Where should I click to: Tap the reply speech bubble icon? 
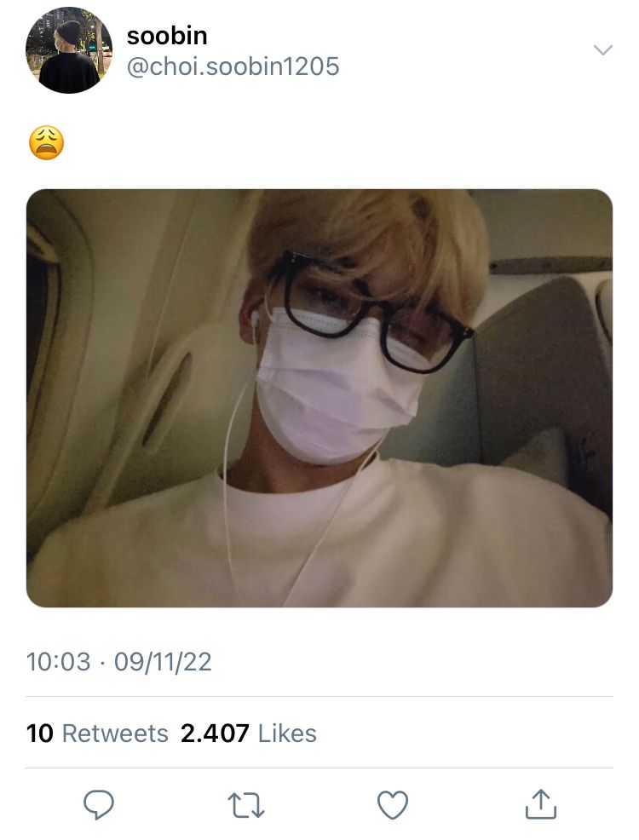(x=99, y=804)
